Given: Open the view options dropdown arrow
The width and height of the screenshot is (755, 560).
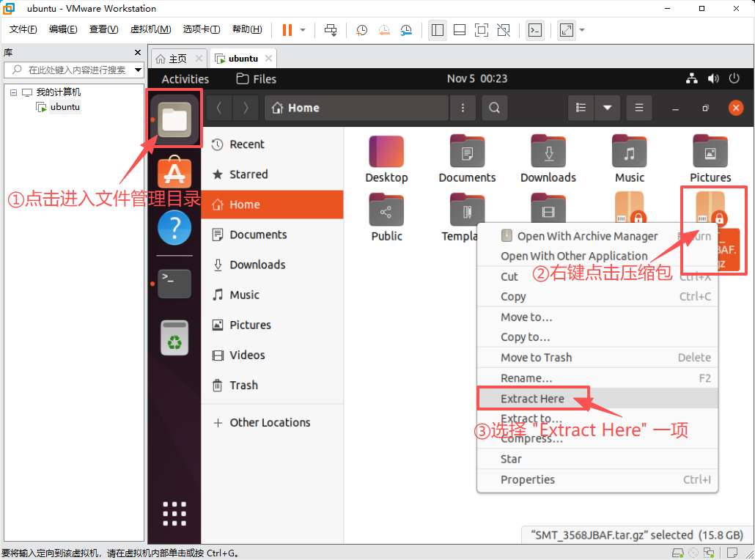Looking at the screenshot, I should [x=607, y=108].
